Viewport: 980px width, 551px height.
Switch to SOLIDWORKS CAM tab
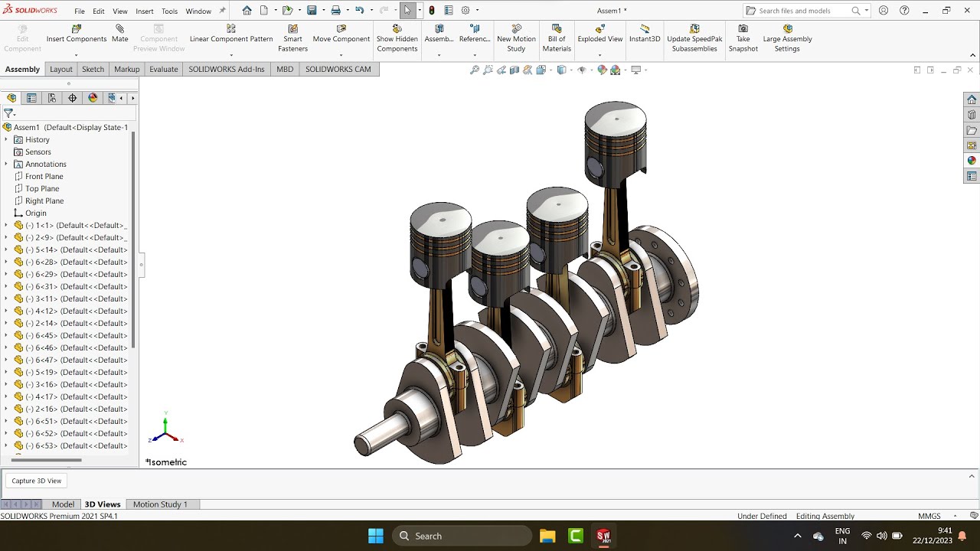(338, 69)
